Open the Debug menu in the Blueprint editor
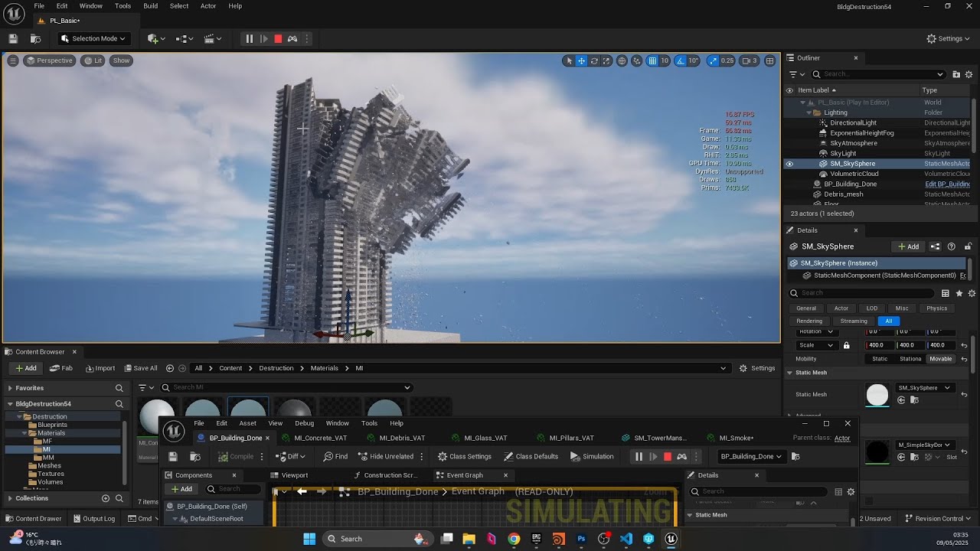 (x=304, y=423)
